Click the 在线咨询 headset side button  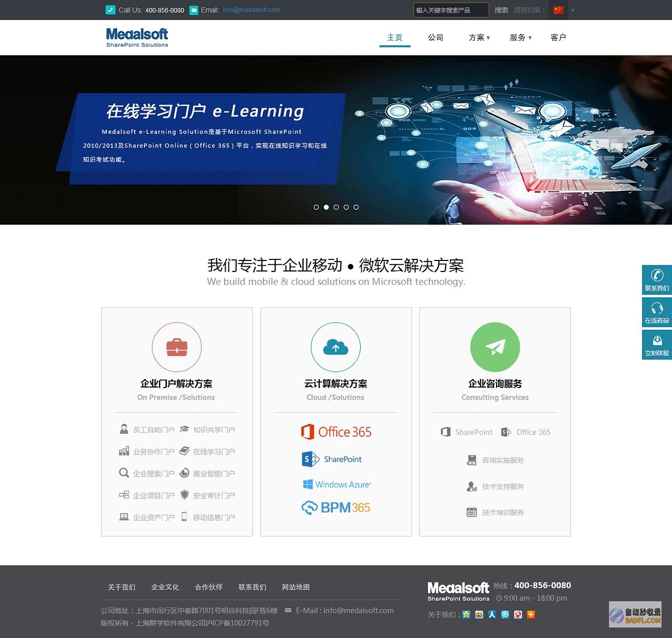(657, 312)
